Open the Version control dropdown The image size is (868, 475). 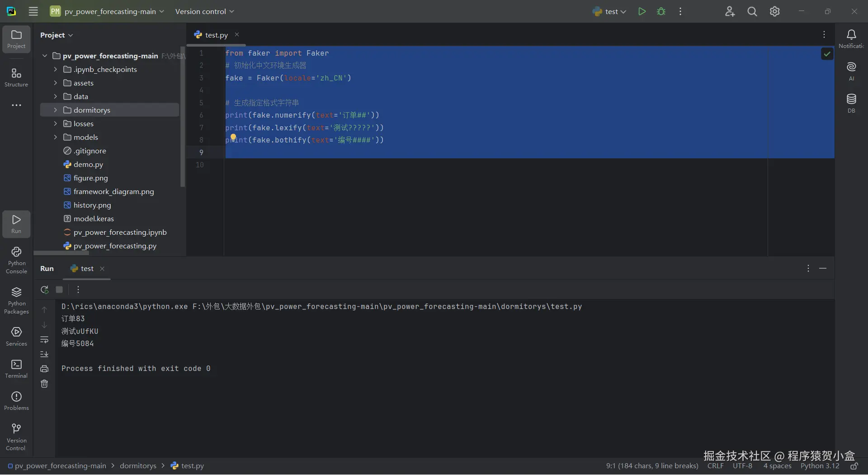[204, 12]
